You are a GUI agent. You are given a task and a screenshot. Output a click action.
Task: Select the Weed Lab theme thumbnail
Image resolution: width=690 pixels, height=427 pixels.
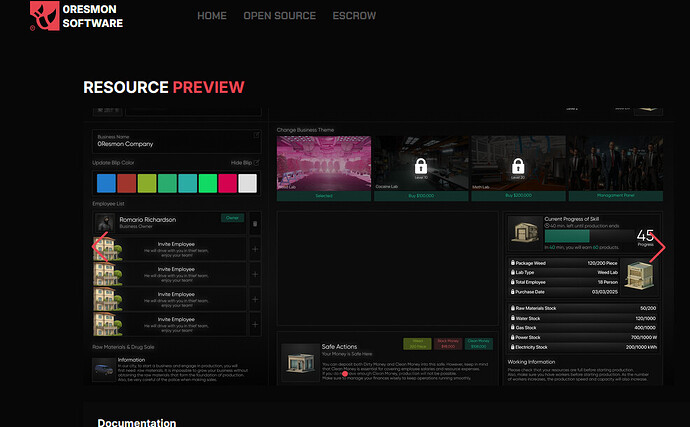(x=323, y=164)
